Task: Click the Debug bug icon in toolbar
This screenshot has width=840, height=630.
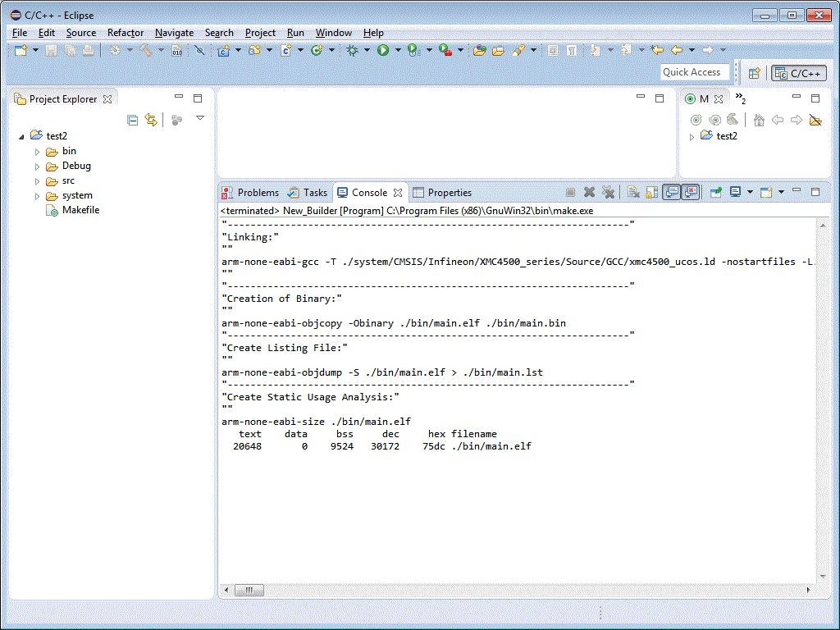Action: (352, 51)
